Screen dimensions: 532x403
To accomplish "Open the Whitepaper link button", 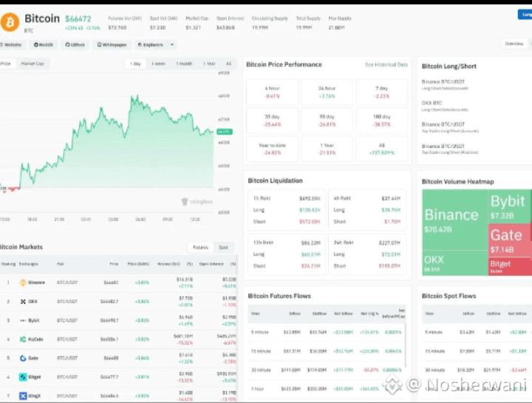I will [x=112, y=45].
